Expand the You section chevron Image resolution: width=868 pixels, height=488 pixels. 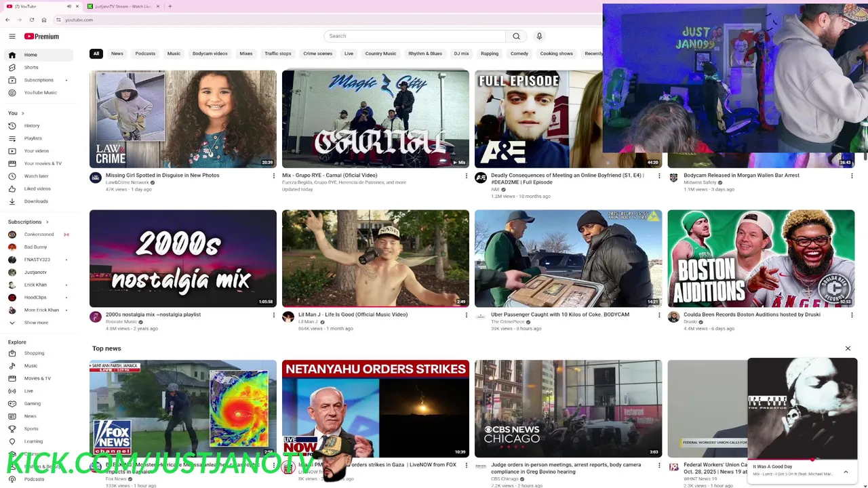pos(22,113)
